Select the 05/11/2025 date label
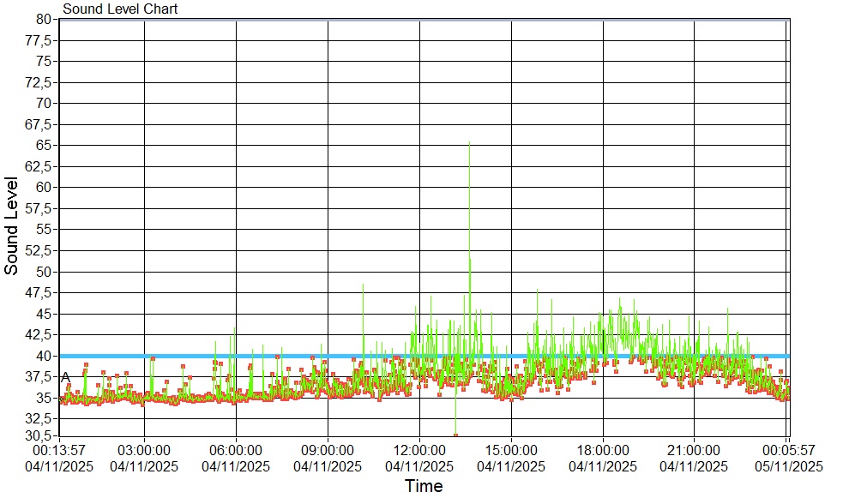This screenshot has width=849, height=504. click(x=788, y=467)
